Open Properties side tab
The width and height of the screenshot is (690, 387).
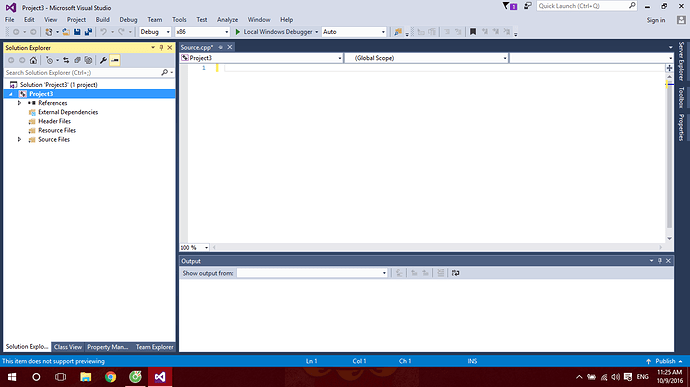[681, 127]
